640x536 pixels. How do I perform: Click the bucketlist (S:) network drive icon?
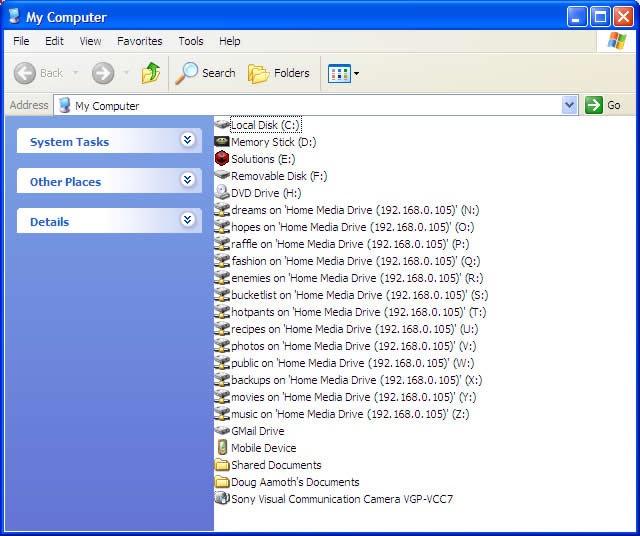(x=222, y=294)
